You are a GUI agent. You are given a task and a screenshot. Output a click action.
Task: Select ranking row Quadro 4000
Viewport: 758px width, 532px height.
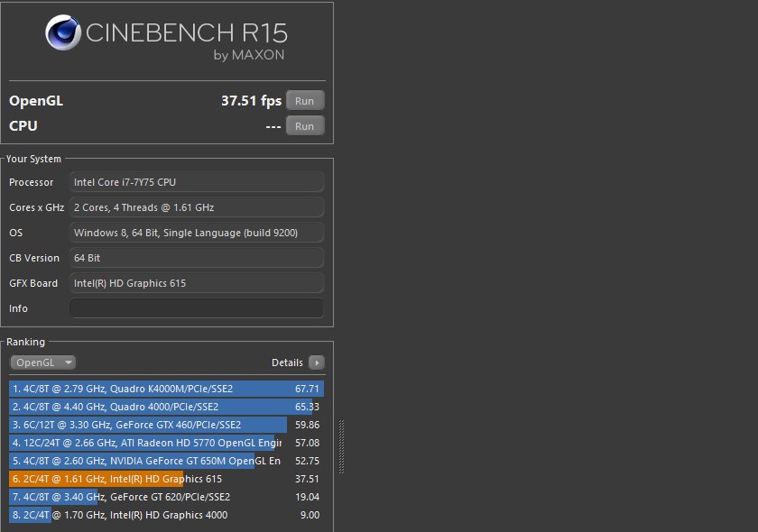(166, 407)
